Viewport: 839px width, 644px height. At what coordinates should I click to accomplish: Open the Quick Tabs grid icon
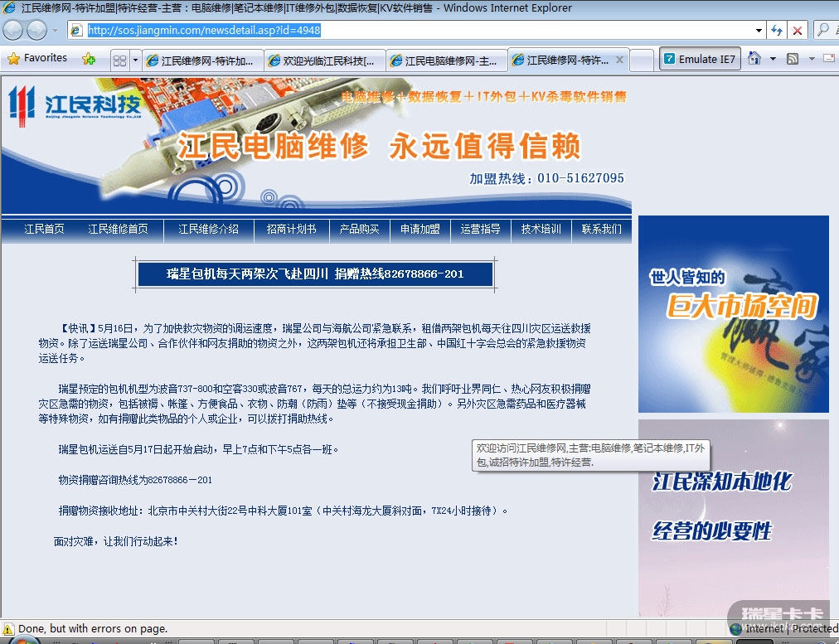[x=120, y=61]
